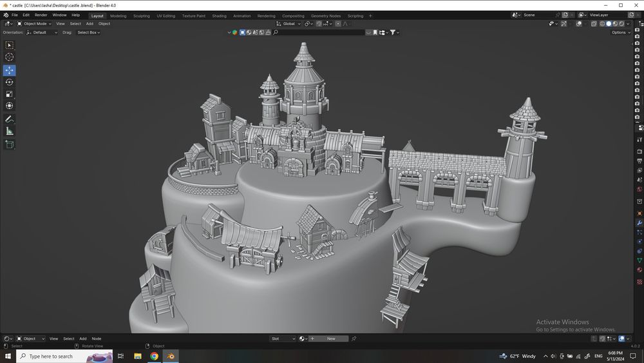Viewport: 644px width, 363px height.
Task: Open the Default orientation dropdown
Action: tap(42, 32)
